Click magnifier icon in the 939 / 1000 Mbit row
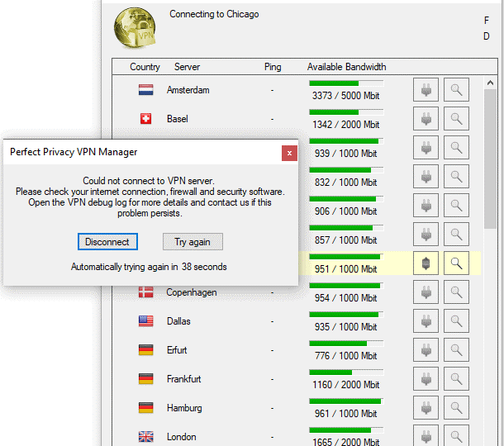The height and width of the screenshot is (446, 504). click(456, 148)
